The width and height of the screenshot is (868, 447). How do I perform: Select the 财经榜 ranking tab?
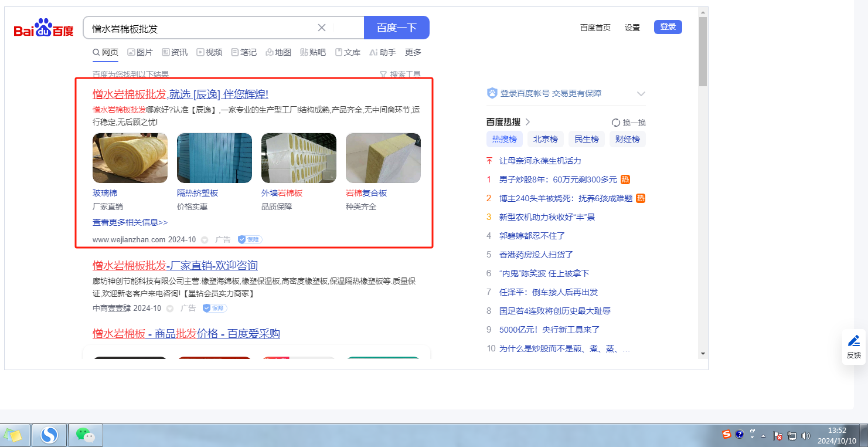(x=628, y=139)
